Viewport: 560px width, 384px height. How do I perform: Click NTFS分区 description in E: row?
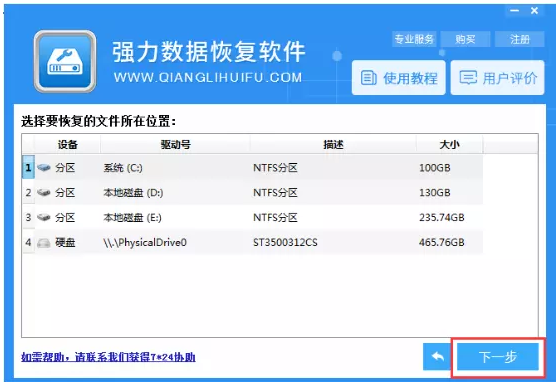275,217
